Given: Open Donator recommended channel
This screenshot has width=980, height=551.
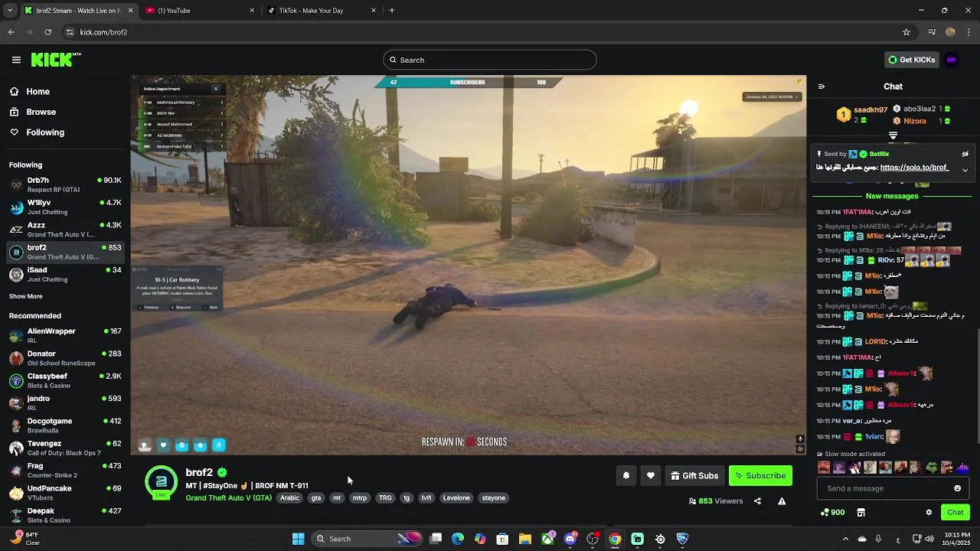Looking at the screenshot, I should [65, 358].
